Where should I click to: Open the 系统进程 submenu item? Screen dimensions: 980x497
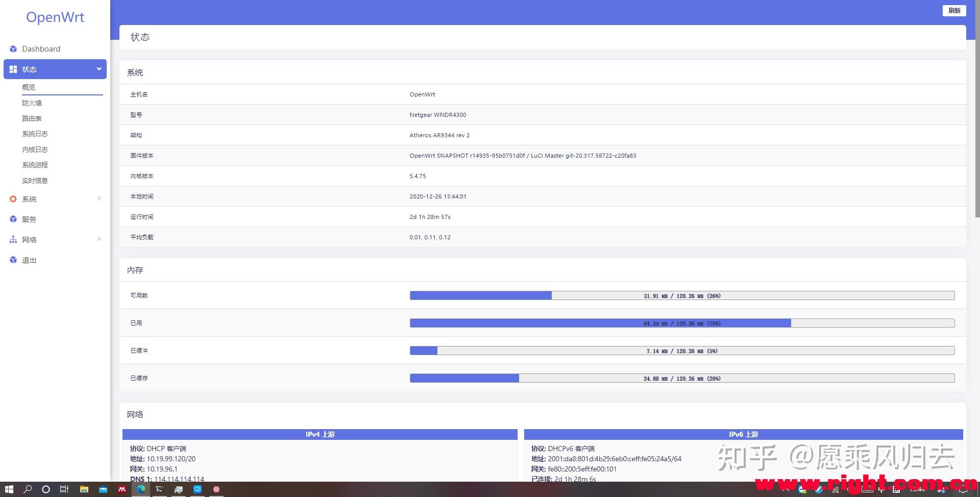[x=35, y=165]
